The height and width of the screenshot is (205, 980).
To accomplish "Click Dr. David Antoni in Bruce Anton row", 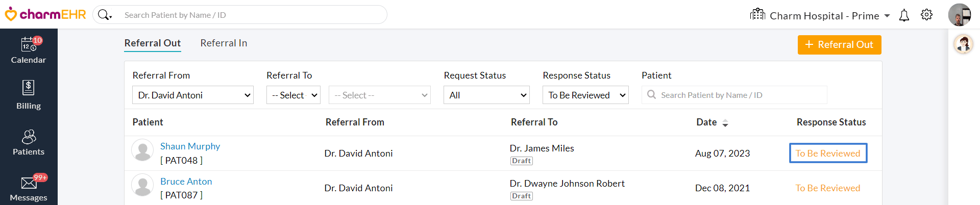I will pos(358,188).
